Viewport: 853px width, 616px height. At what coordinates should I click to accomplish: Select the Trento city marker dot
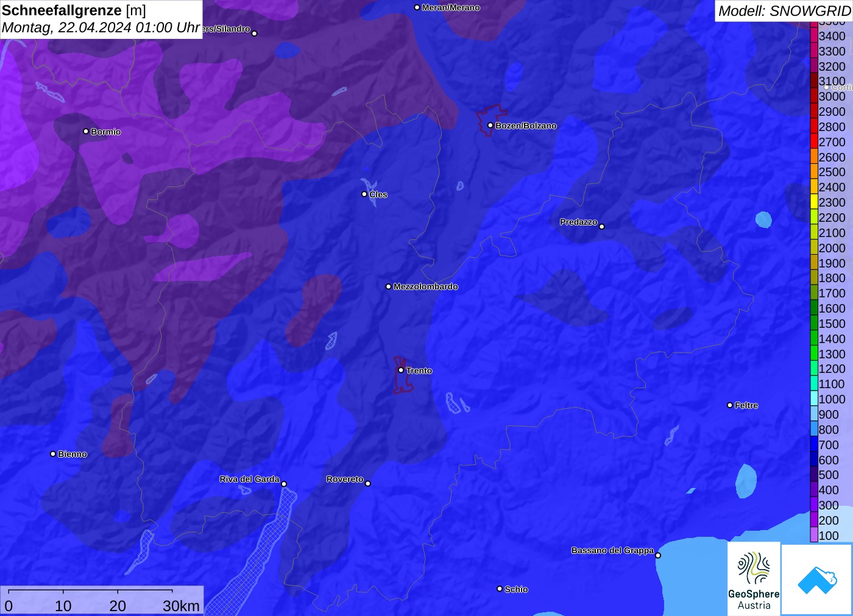coord(401,370)
